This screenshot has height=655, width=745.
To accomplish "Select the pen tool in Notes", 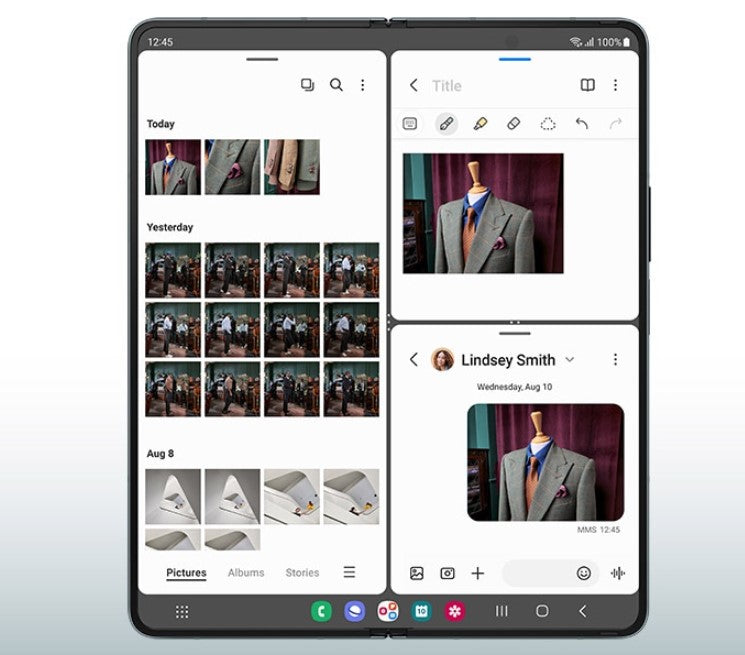I will pyautogui.click(x=446, y=124).
